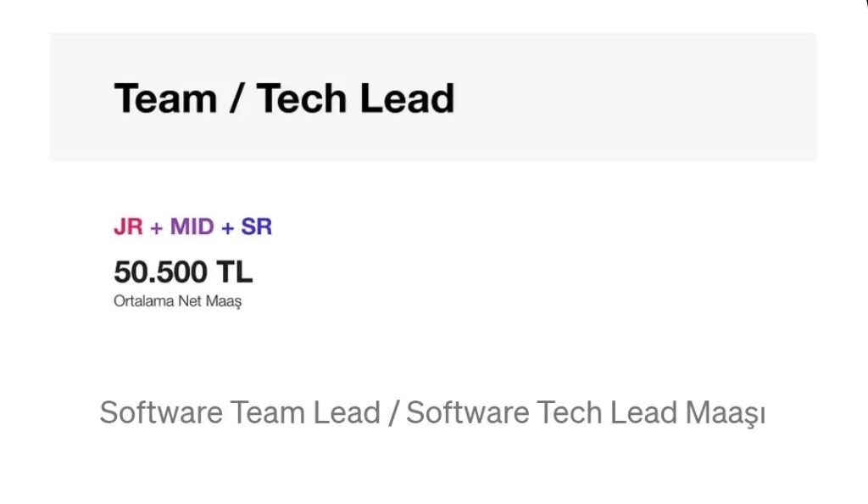This screenshot has width=868, height=504.
Task: Click the gray header banner's empty area
Action: pyautogui.click(x=636, y=98)
